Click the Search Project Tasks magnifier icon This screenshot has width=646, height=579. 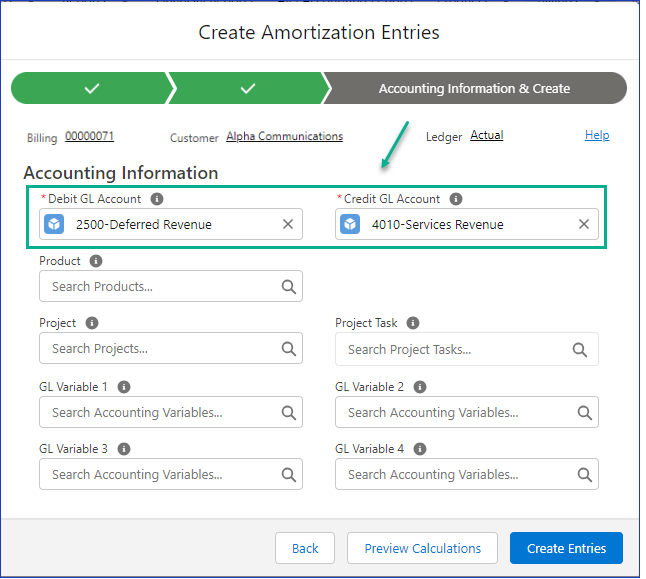point(580,350)
